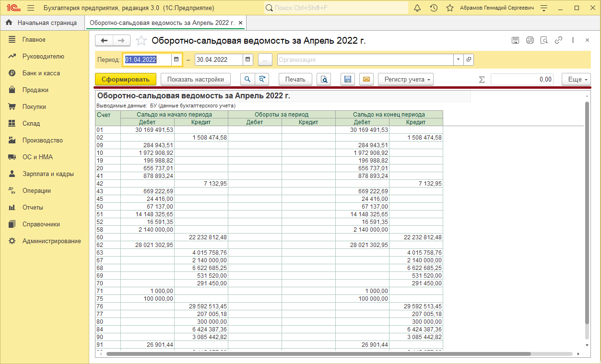The height and width of the screenshot is (364, 601).
Task: Copy a link with the chain icon
Action: point(558,40)
